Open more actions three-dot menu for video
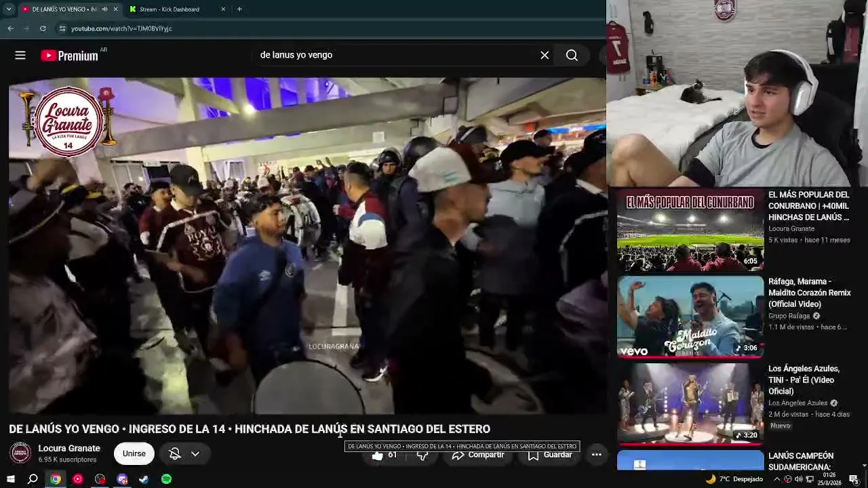Image resolution: width=868 pixels, height=488 pixels. [x=597, y=454]
